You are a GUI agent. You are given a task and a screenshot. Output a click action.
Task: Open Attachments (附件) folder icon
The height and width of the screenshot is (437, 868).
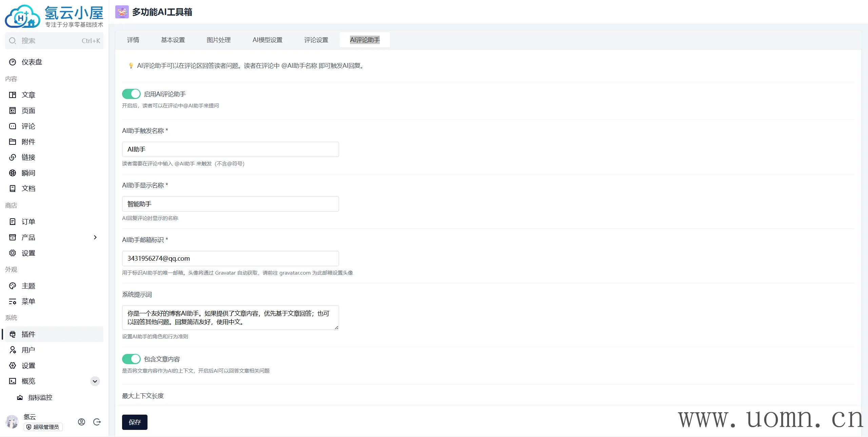13,142
